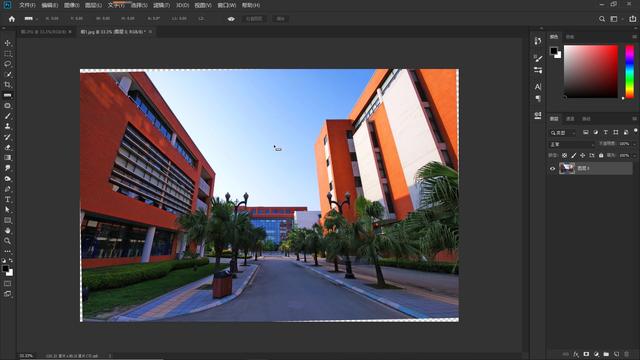Select the Zoom magnifier tool
The width and height of the screenshot is (640, 360).
7,241
